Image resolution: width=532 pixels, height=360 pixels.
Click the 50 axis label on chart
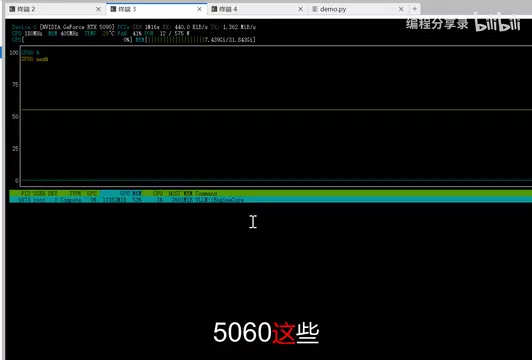[x=15, y=116]
